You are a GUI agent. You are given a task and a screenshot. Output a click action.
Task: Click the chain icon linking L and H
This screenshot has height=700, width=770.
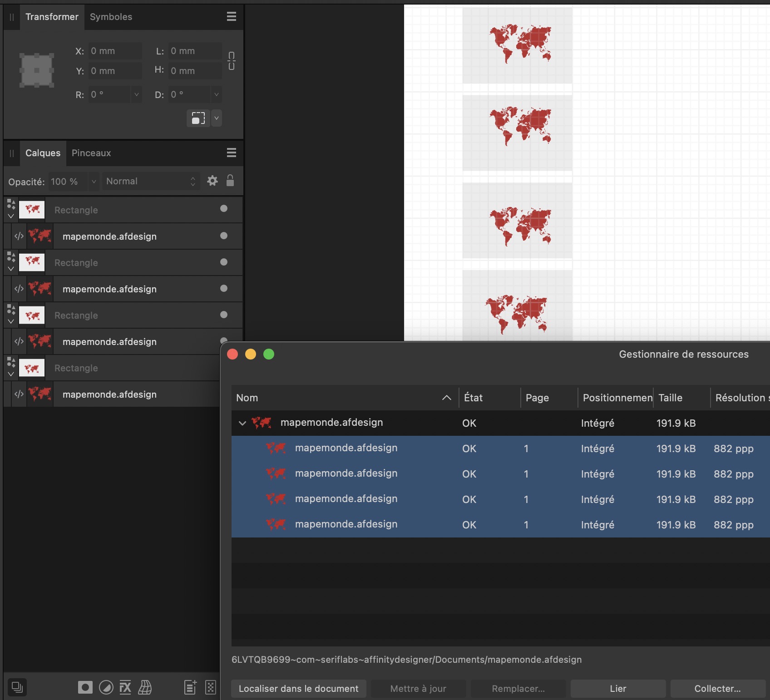(x=232, y=60)
